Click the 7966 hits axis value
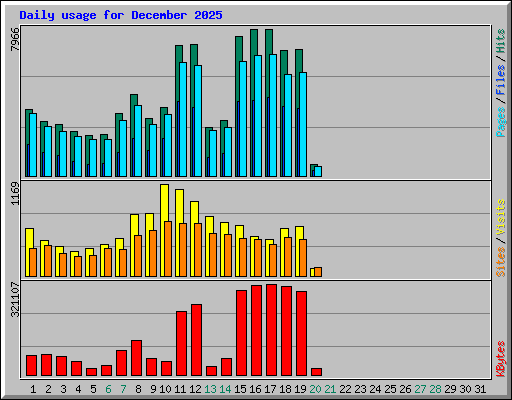512x400 pixels. coord(15,39)
